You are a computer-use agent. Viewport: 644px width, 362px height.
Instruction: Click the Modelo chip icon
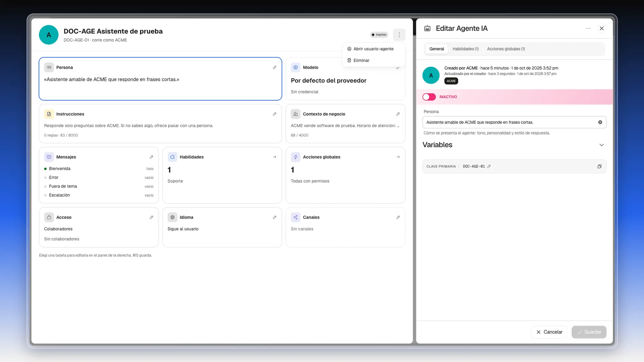pyautogui.click(x=296, y=67)
